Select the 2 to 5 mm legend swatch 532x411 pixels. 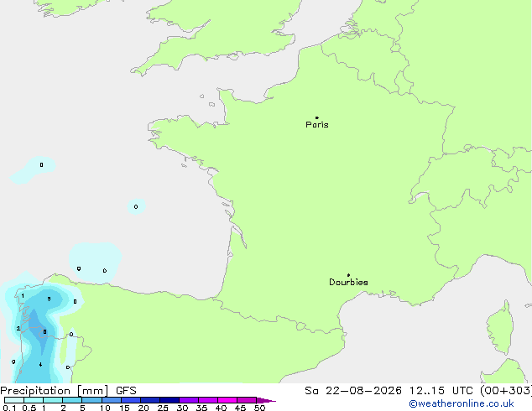73,400
